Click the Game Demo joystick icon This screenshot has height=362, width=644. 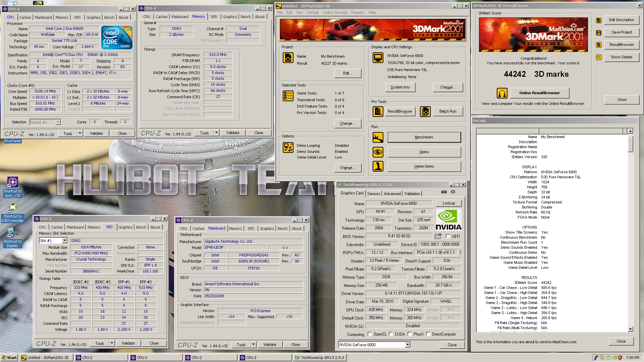(x=378, y=166)
